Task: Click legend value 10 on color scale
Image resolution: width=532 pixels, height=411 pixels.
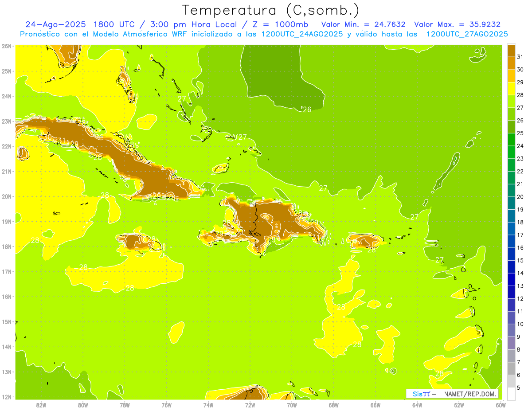Action: [x=520, y=324]
